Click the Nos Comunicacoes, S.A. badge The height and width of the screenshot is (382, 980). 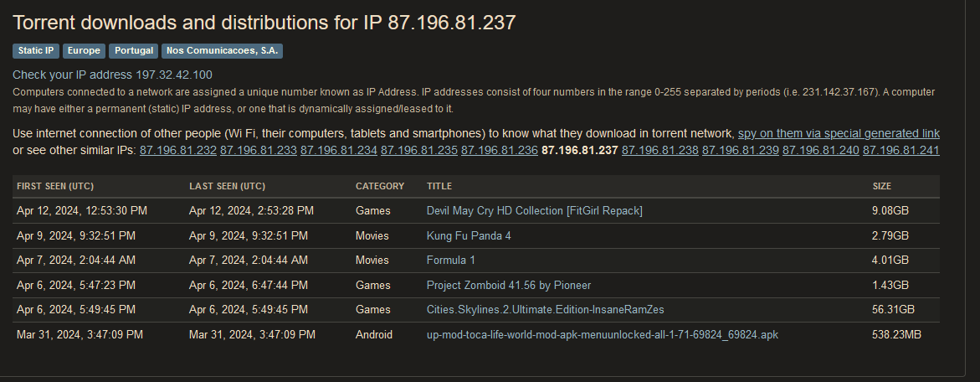point(222,50)
